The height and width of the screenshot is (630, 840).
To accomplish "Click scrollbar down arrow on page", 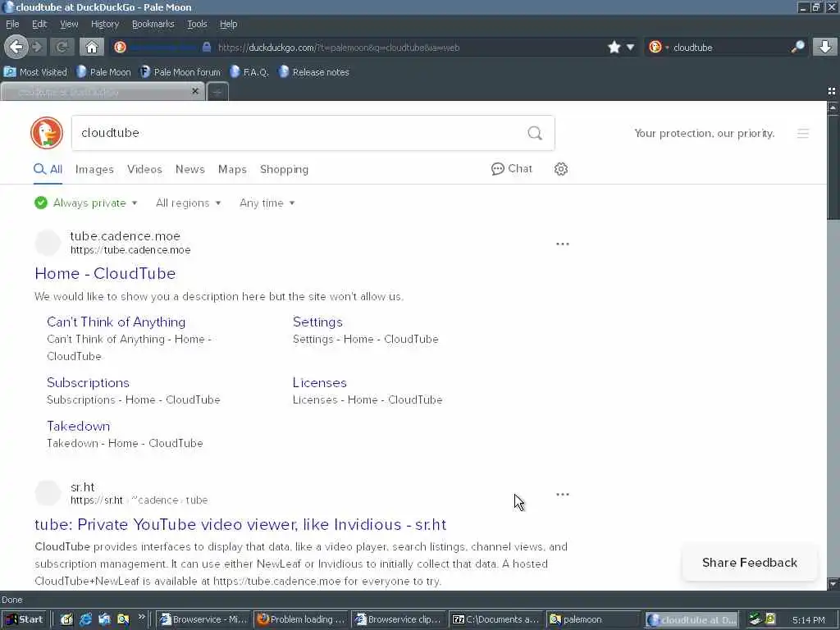I will click(833, 583).
